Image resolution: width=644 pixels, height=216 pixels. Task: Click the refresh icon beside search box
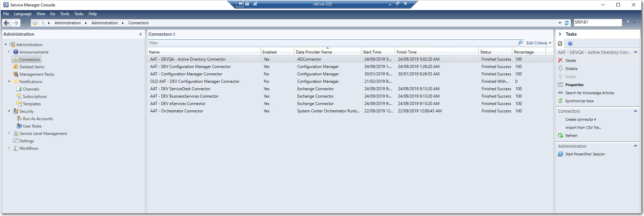pyautogui.click(x=567, y=23)
